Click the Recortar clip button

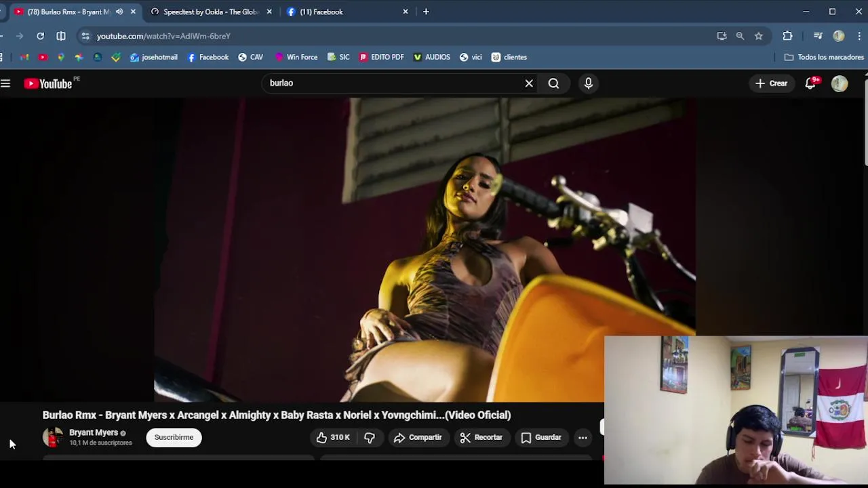tap(481, 437)
